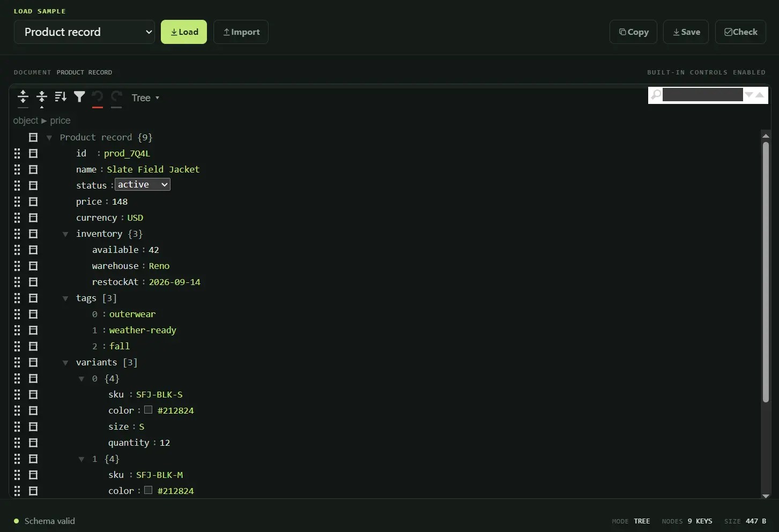Click drag handle of id row
This screenshot has height=532, width=779.
pos(17,153)
